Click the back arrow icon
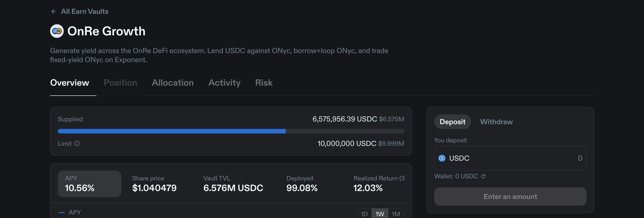 (54, 12)
